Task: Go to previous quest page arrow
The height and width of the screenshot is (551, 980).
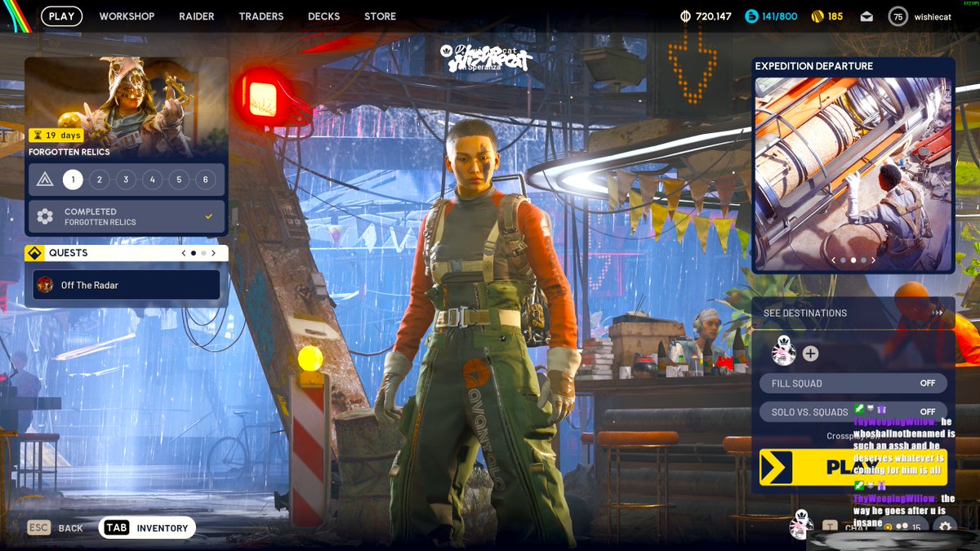Action: coord(184,253)
